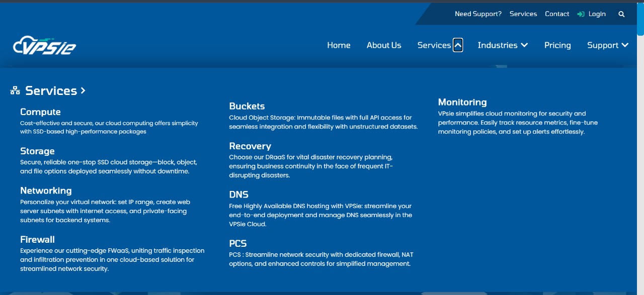Click Services link in top bar

[523, 14]
